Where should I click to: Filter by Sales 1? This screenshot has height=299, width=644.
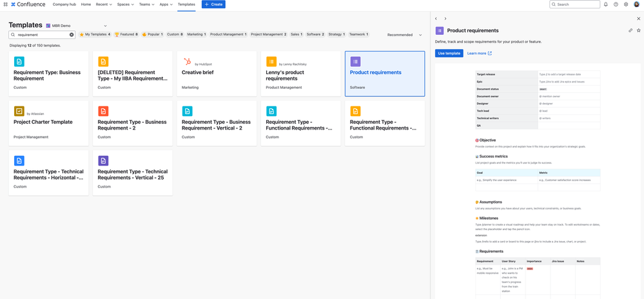point(297,35)
